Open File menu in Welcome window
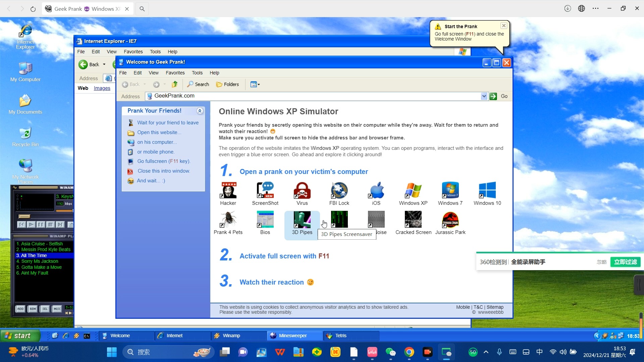Image resolution: width=644 pixels, height=362 pixels. [123, 73]
